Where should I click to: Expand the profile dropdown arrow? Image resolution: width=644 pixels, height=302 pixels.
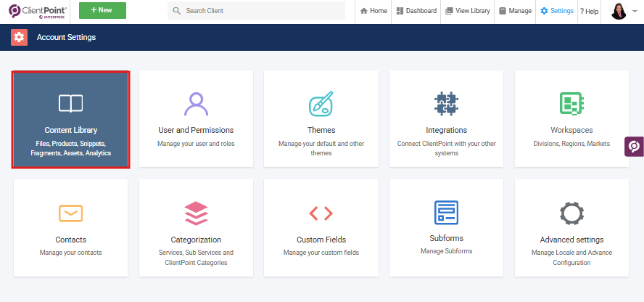[x=635, y=12]
